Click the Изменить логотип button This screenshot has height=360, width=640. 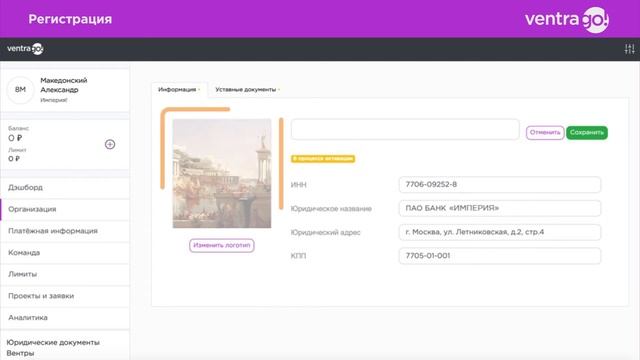click(x=222, y=245)
